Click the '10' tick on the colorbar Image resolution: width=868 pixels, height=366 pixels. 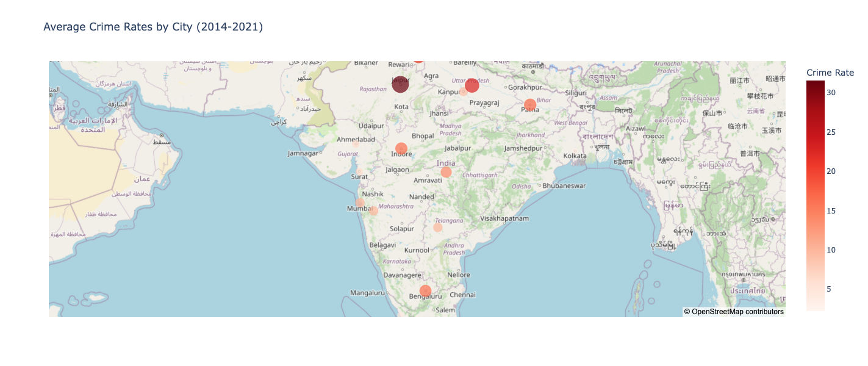(831, 249)
